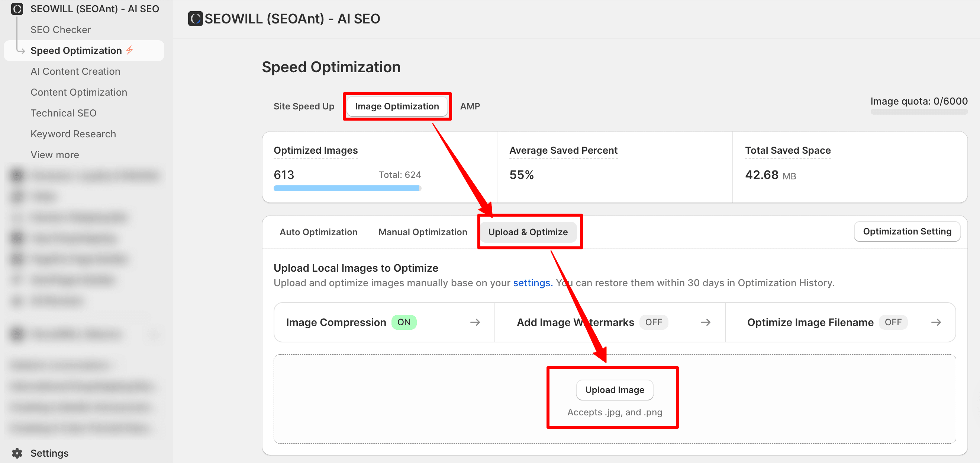This screenshot has width=980, height=463.
Task: Click the SEOWILL icon in sidebar
Action: coord(17,9)
